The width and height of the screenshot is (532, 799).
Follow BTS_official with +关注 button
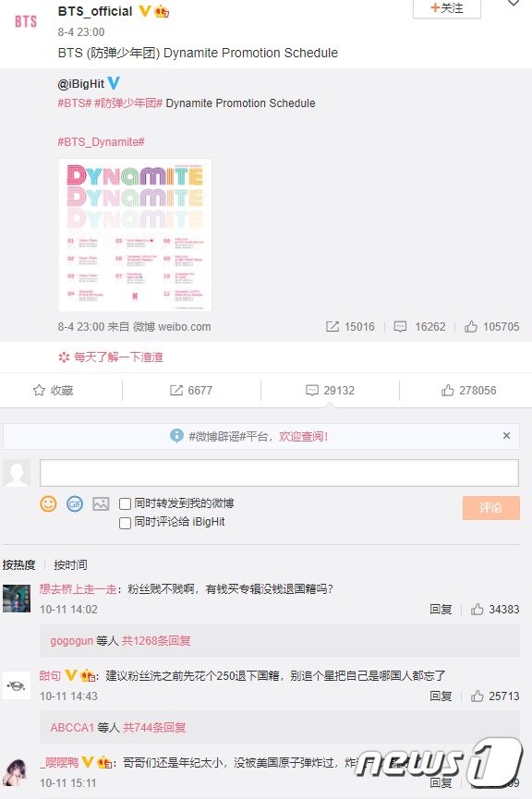pos(447,8)
